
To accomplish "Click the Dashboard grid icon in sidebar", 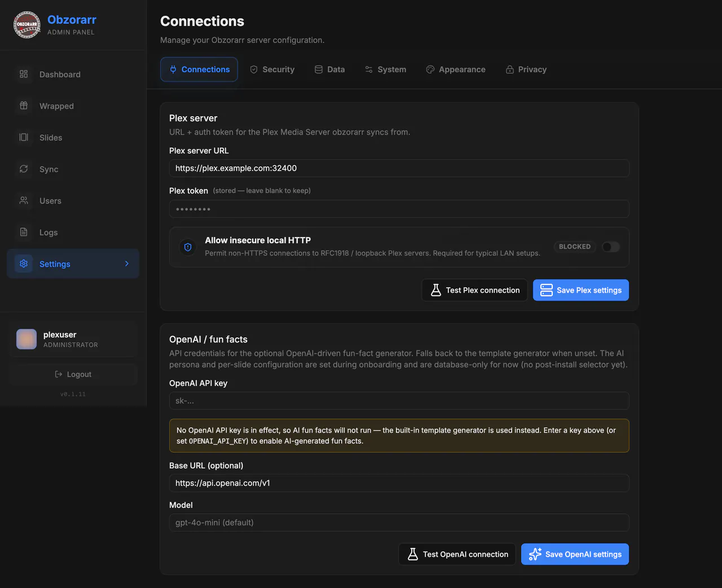I will pyautogui.click(x=24, y=74).
